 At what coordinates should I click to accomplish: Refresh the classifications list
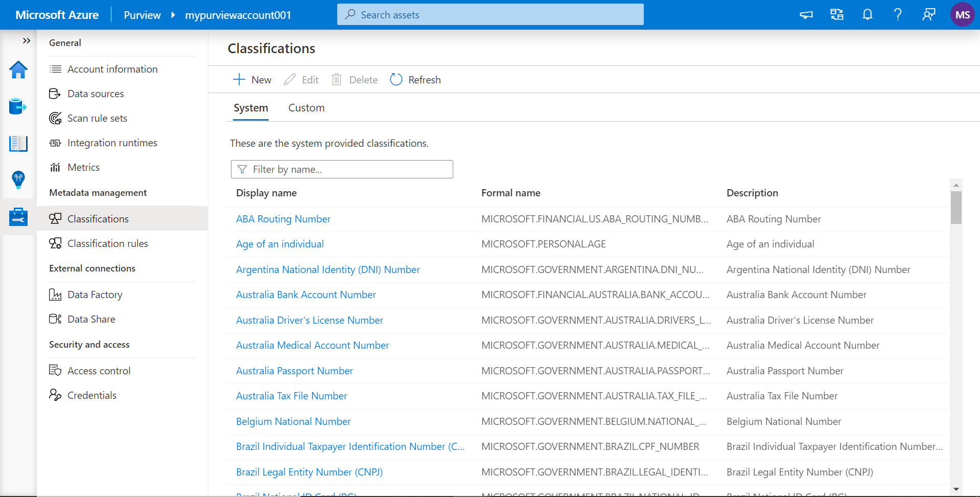(x=415, y=80)
